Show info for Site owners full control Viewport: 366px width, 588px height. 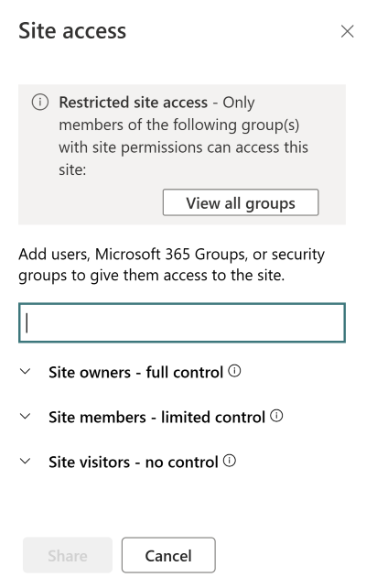coord(234,371)
